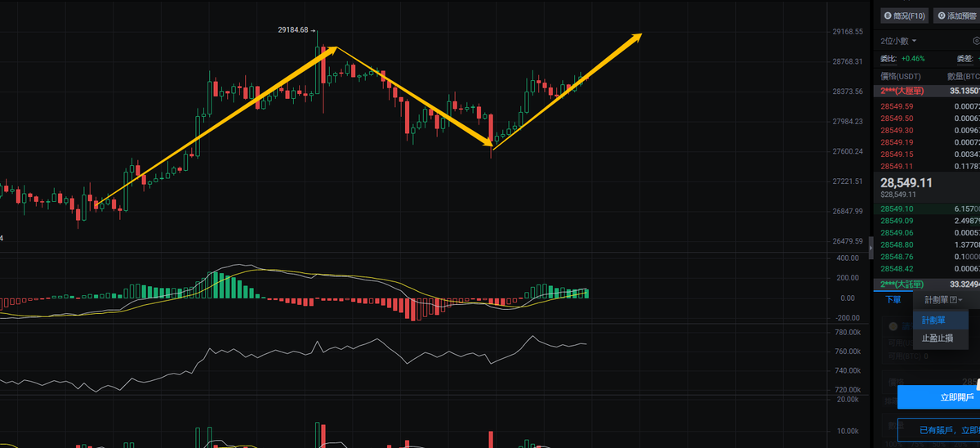Click the 數量(BTC) column header

963,76
